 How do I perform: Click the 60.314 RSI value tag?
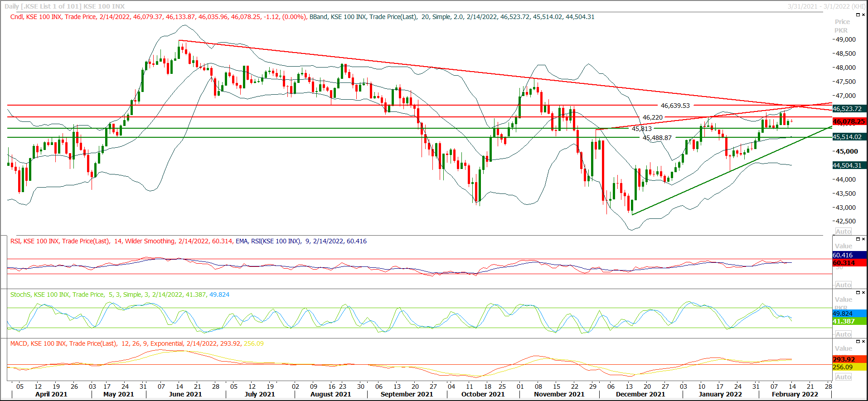tap(849, 263)
